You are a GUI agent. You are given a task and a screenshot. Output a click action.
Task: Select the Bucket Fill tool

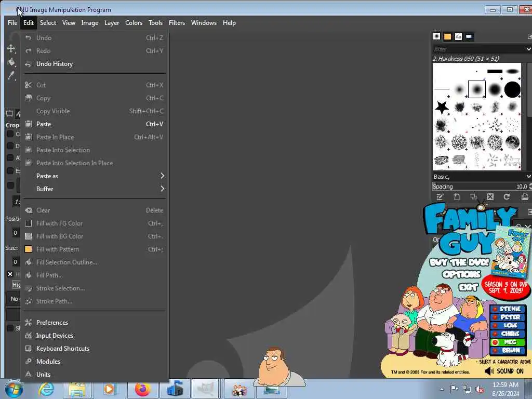(x=11, y=62)
